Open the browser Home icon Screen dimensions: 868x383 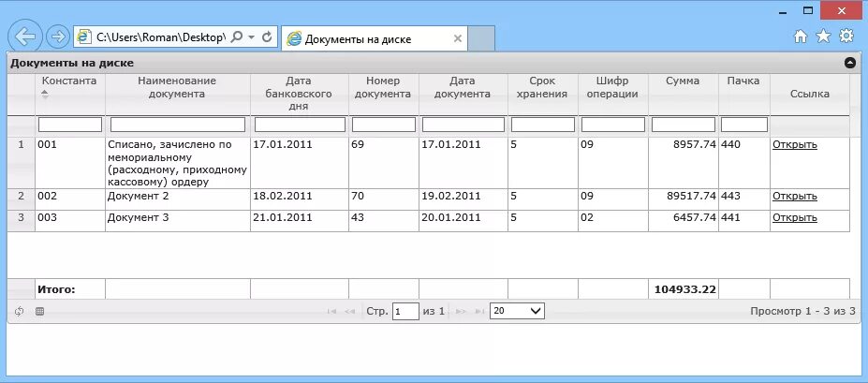[x=801, y=37]
